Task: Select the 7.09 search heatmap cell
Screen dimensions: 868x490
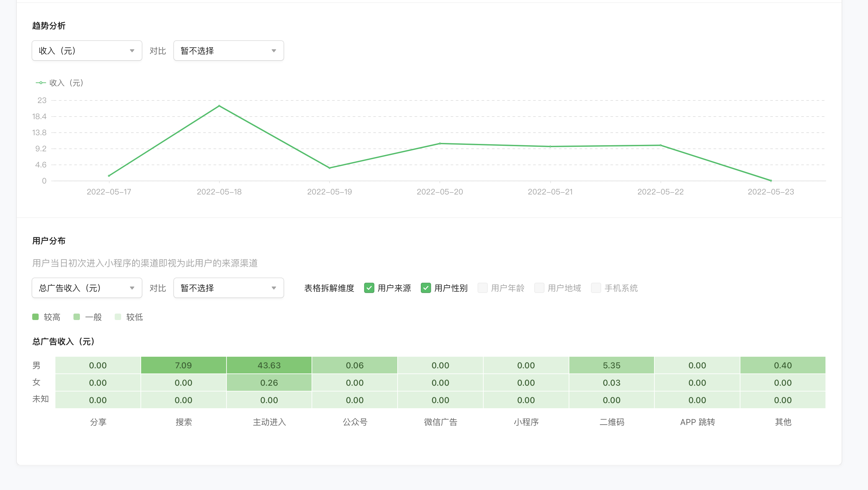Action: coord(183,365)
